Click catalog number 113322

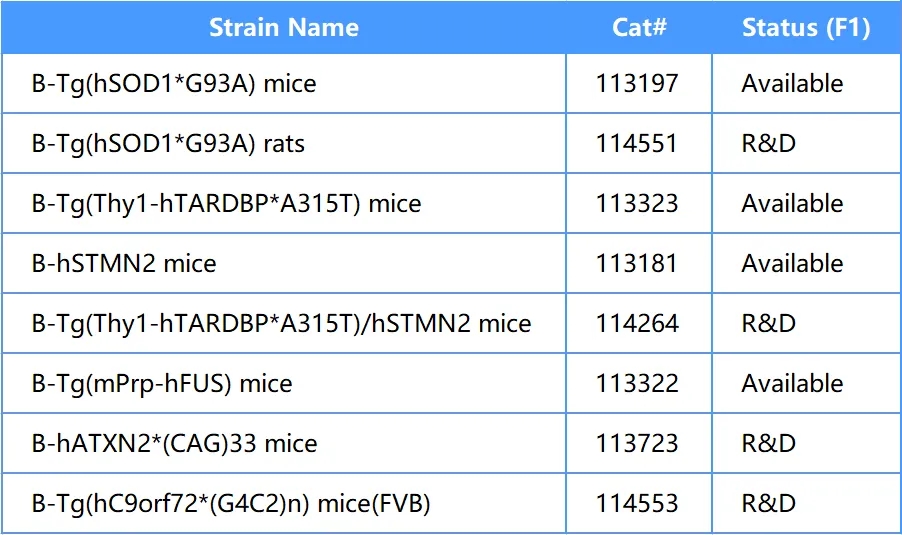(x=637, y=384)
